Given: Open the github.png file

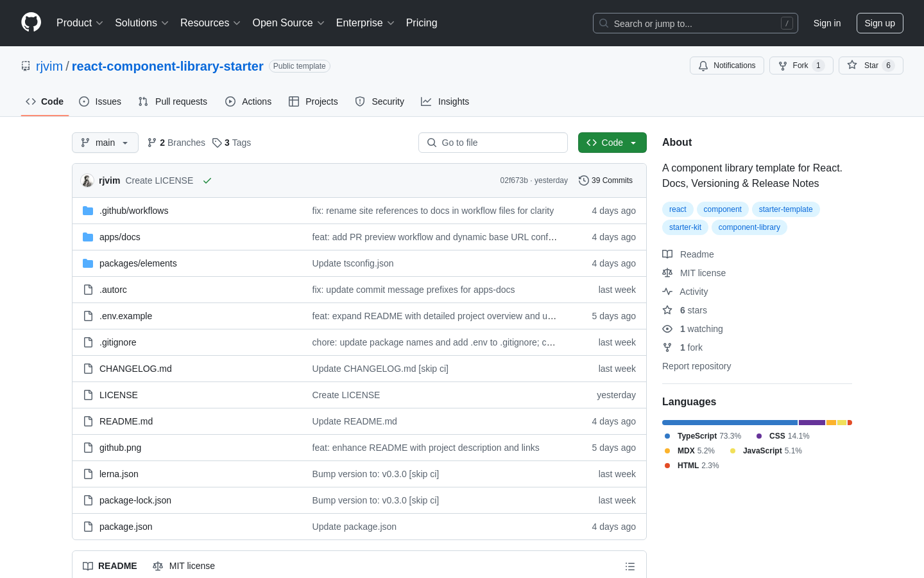Looking at the screenshot, I should pos(120,448).
